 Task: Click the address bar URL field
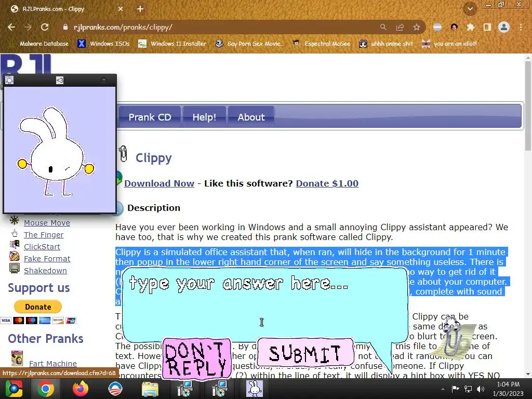point(217,27)
